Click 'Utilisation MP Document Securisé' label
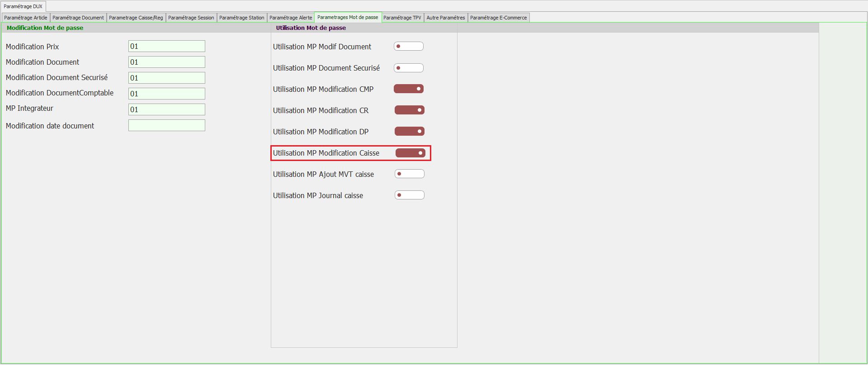868x365 pixels. [x=326, y=68]
